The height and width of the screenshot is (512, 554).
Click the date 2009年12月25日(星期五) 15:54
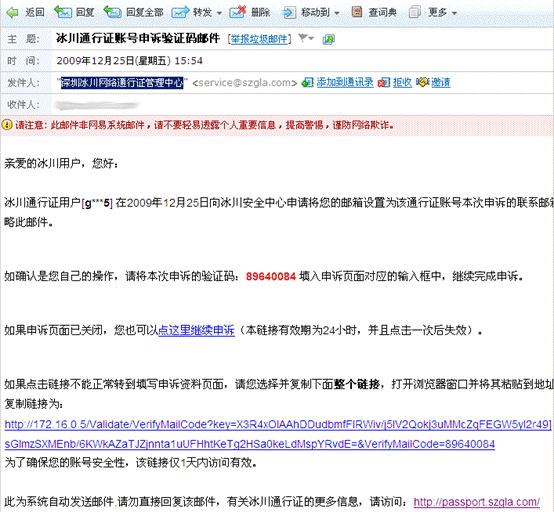130,61
